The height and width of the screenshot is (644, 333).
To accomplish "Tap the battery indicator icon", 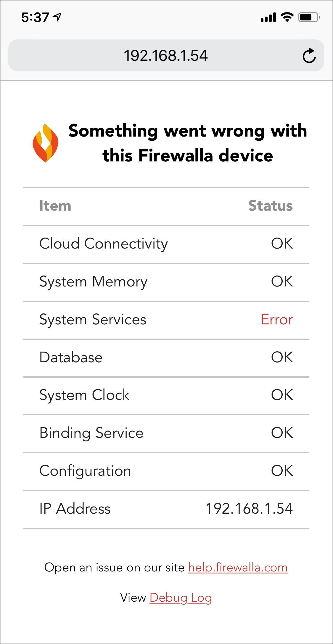I will [309, 17].
